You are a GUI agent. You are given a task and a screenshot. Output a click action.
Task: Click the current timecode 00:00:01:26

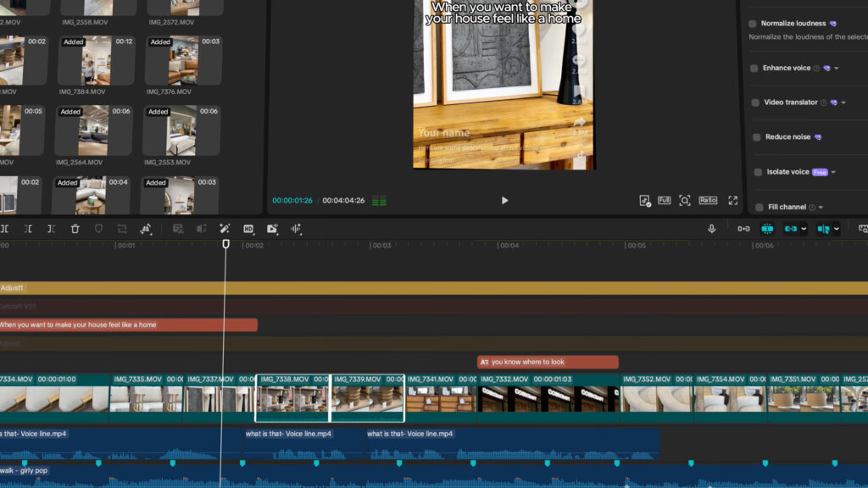click(x=292, y=200)
